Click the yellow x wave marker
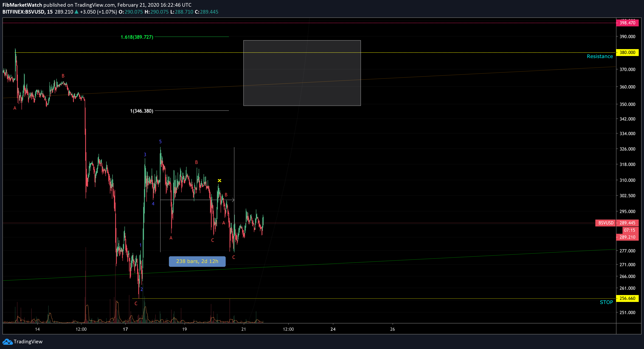The height and width of the screenshot is (349, 644). [x=219, y=180]
